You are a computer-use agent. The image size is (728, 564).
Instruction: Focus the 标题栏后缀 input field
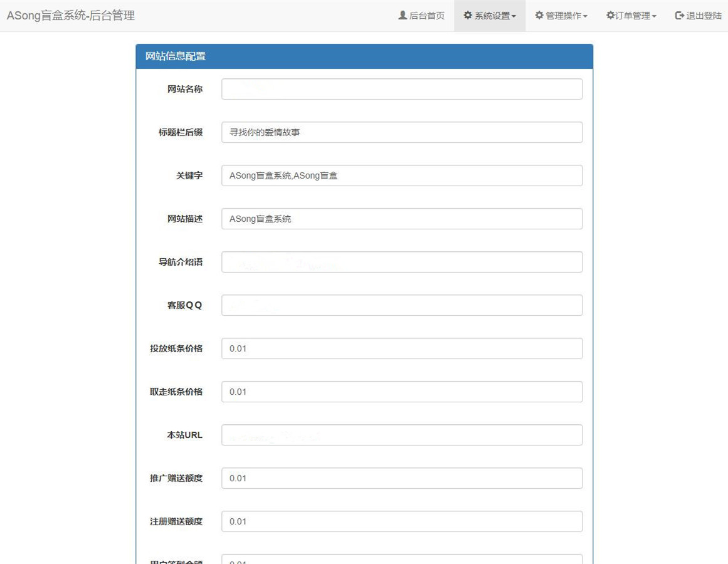(x=402, y=132)
